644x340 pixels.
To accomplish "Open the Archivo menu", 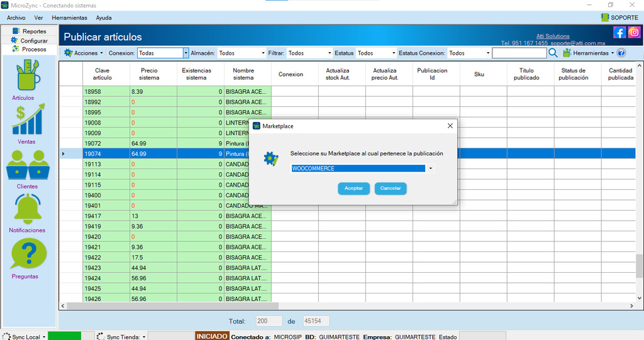I will 16,18.
